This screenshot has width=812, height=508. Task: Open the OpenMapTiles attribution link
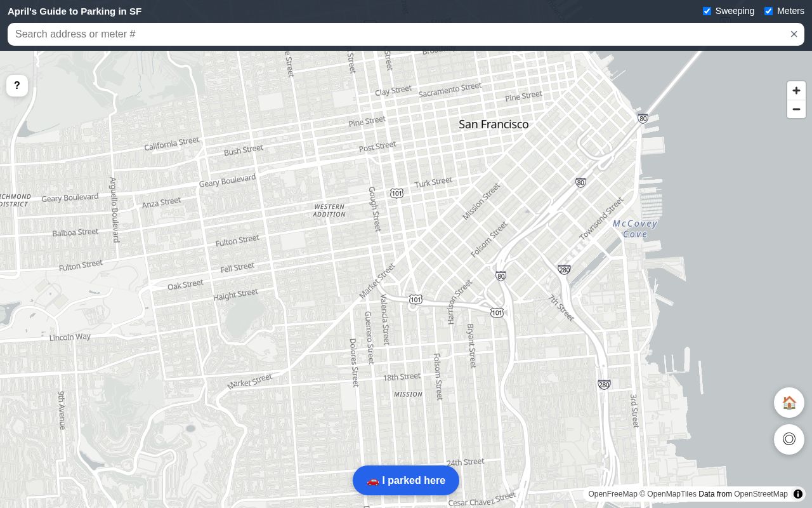[x=672, y=494]
